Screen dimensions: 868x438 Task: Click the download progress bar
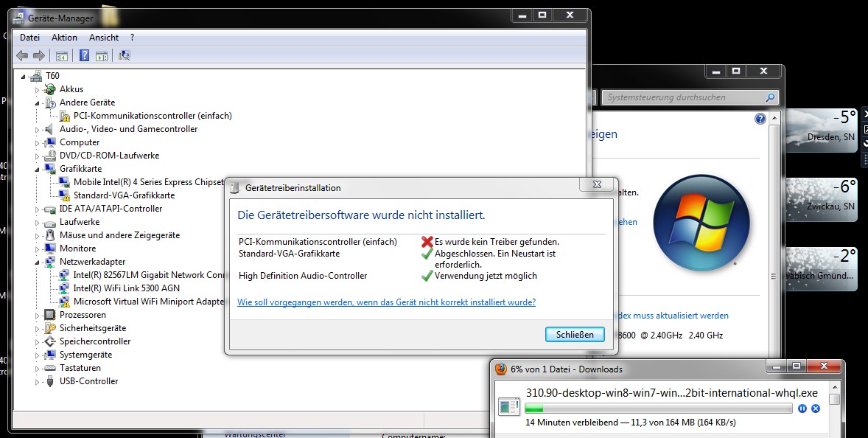(659, 409)
